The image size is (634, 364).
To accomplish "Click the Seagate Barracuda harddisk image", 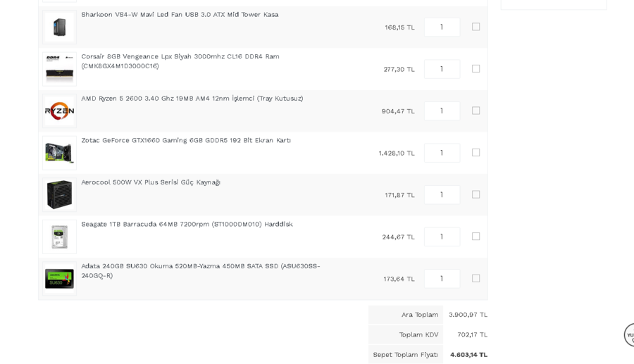I will tap(59, 237).
